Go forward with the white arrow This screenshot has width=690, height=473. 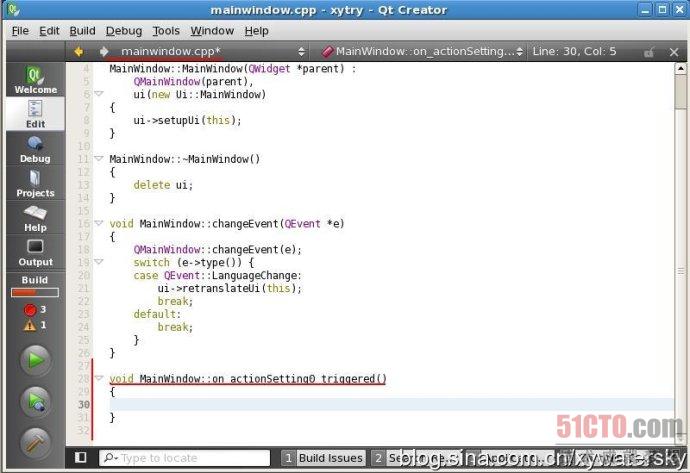tap(104, 51)
